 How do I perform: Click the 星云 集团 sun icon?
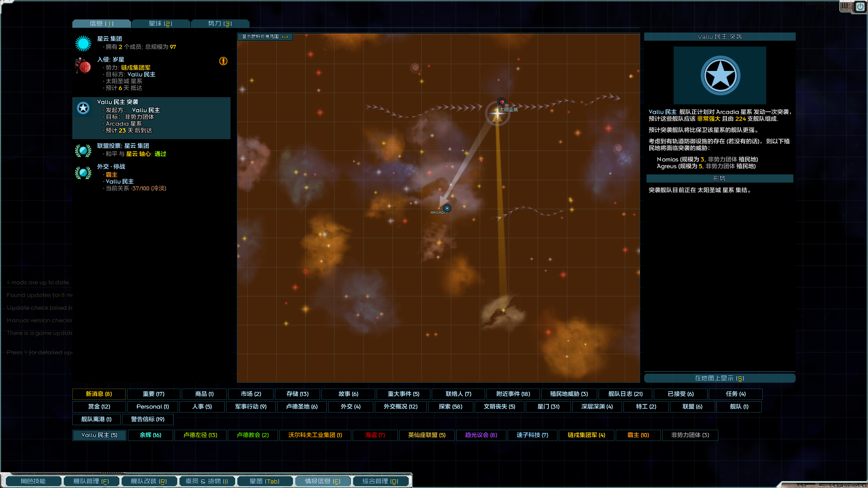click(83, 43)
